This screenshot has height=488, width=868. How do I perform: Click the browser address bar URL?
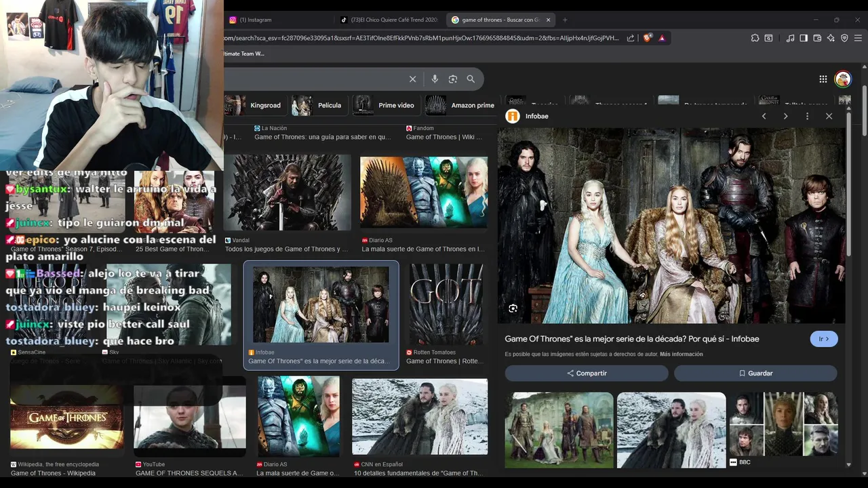coord(421,38)
